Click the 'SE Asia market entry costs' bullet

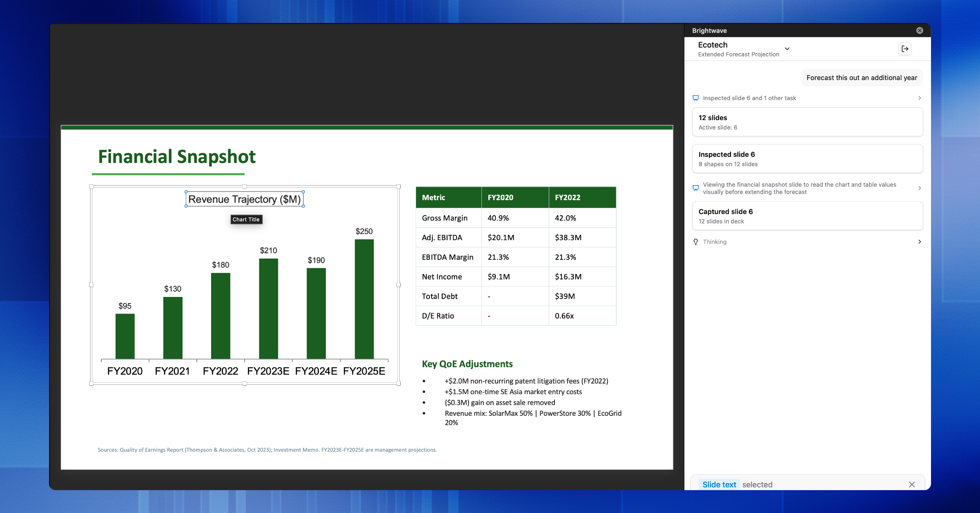pos(513,392)
